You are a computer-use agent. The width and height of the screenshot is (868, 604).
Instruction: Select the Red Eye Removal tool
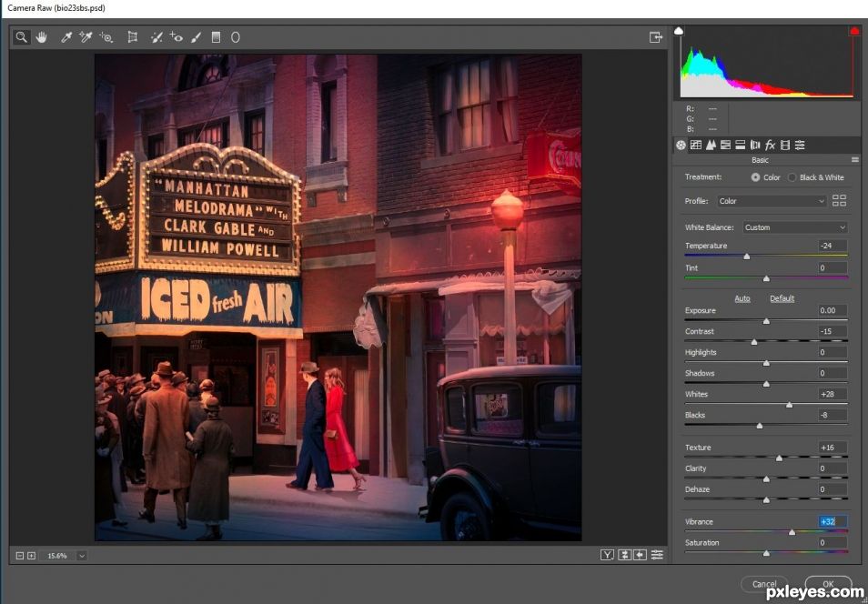176,37
